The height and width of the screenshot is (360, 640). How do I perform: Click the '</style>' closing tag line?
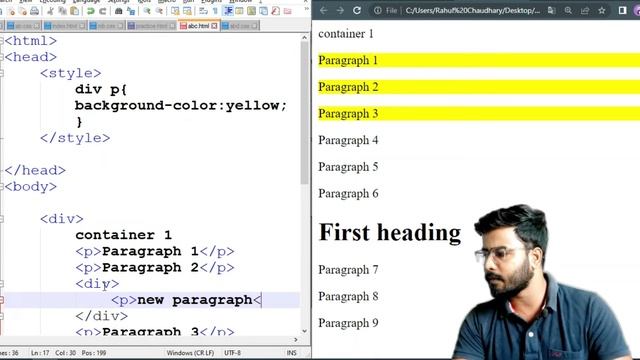(75, 138)
